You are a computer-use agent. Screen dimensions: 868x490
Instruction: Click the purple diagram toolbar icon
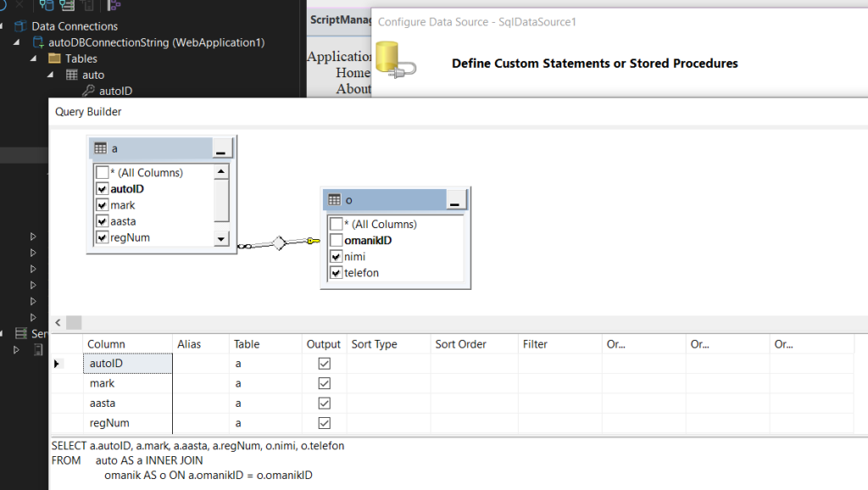point(114,5)
